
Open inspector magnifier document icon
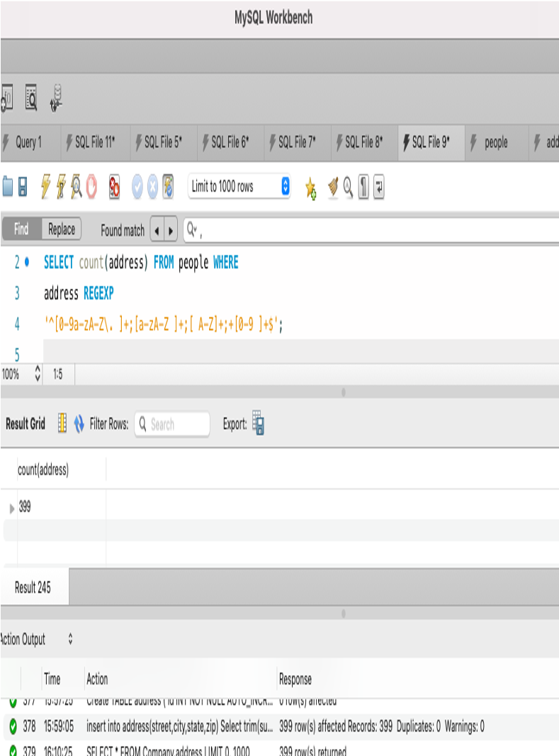[x=31, y=98]
